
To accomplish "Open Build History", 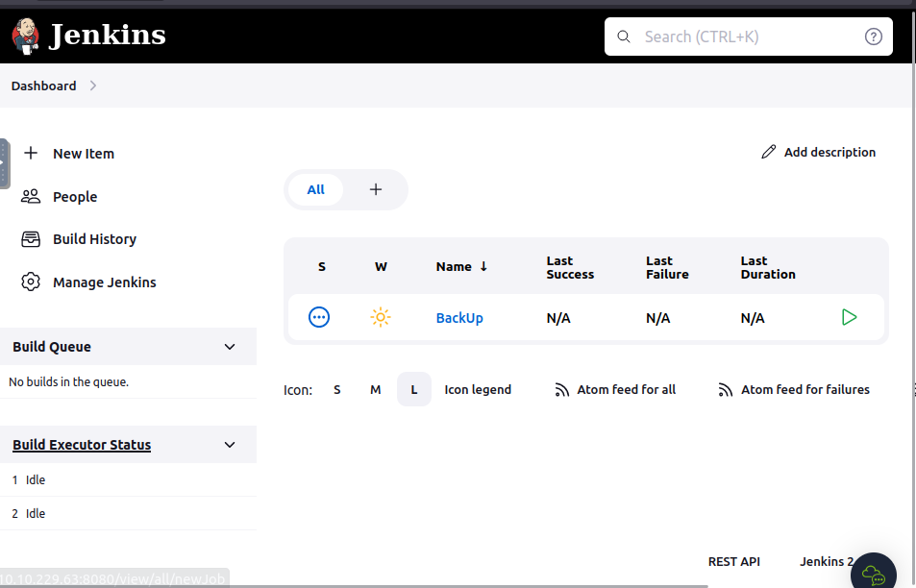I will tap(94, 239).
